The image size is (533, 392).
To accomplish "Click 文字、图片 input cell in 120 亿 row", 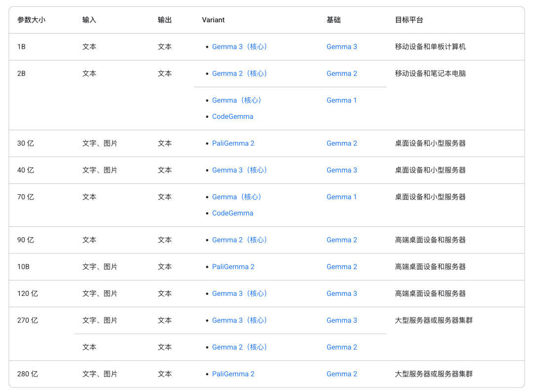I will (x=100, y=293).
